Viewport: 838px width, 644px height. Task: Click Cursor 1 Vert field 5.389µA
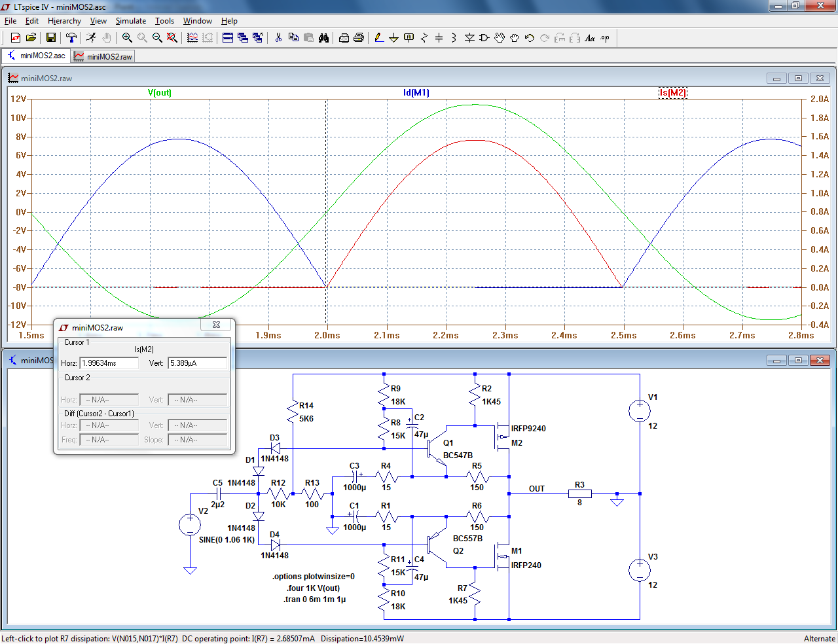coord(198,363)
